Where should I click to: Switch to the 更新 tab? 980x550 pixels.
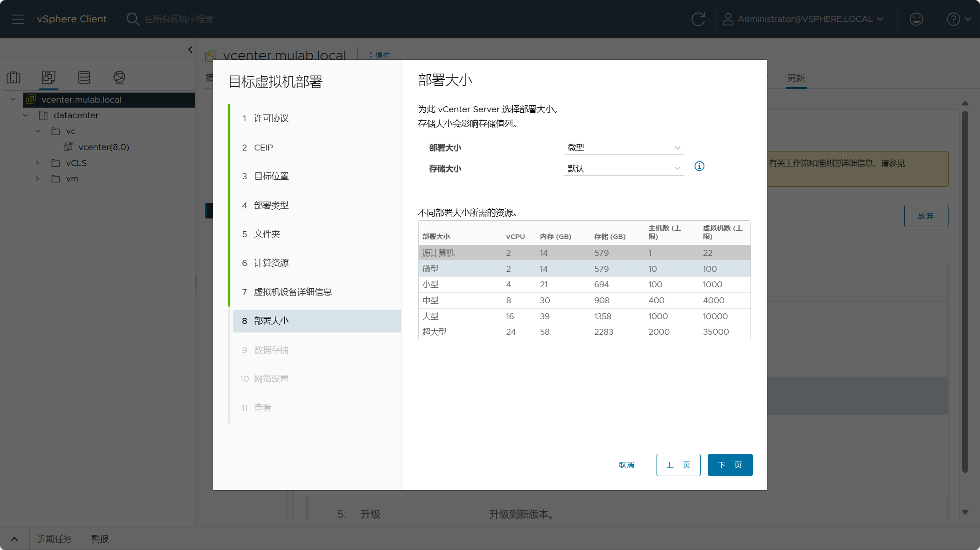[796, 78]
